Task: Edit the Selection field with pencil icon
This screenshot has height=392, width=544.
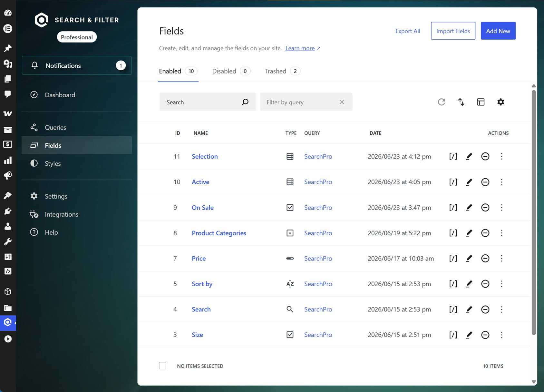Action: (469, 156)
